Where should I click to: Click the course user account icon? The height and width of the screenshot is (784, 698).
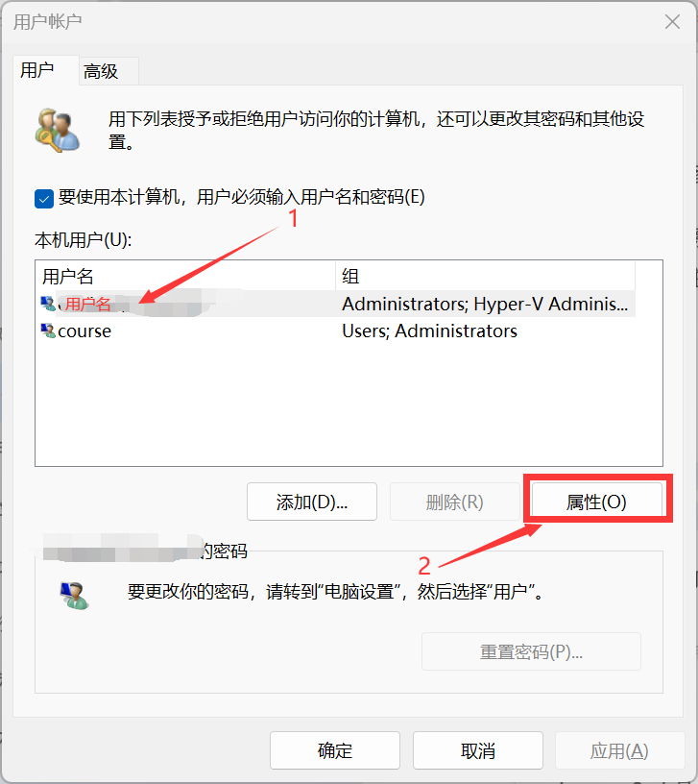[x=48, y=331]
